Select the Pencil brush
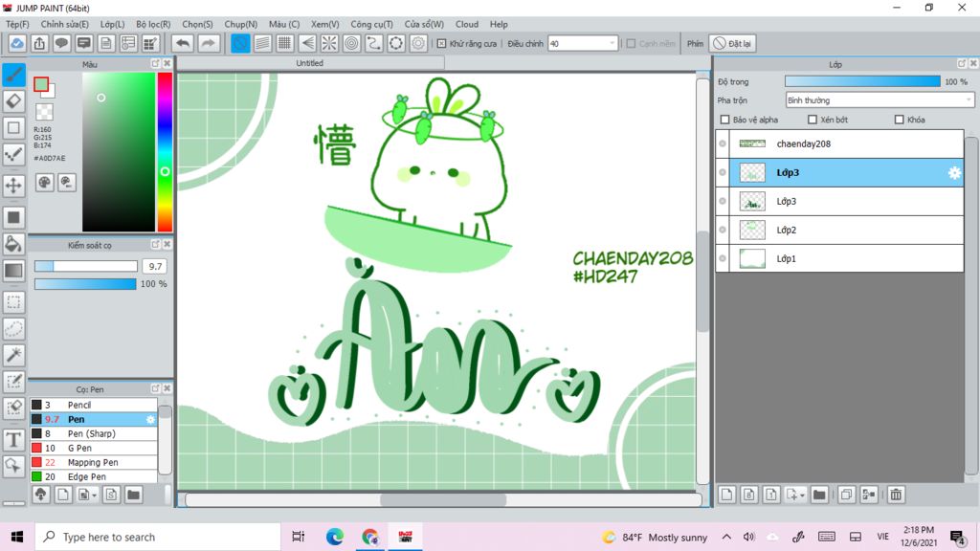Image resolution: width=980 pixels, height=551 pixels. 93,405
